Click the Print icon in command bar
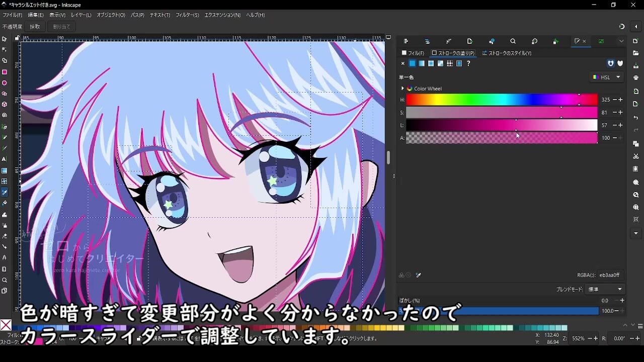The width and height of the screenshot is (644, 362). tap(636, 77)
